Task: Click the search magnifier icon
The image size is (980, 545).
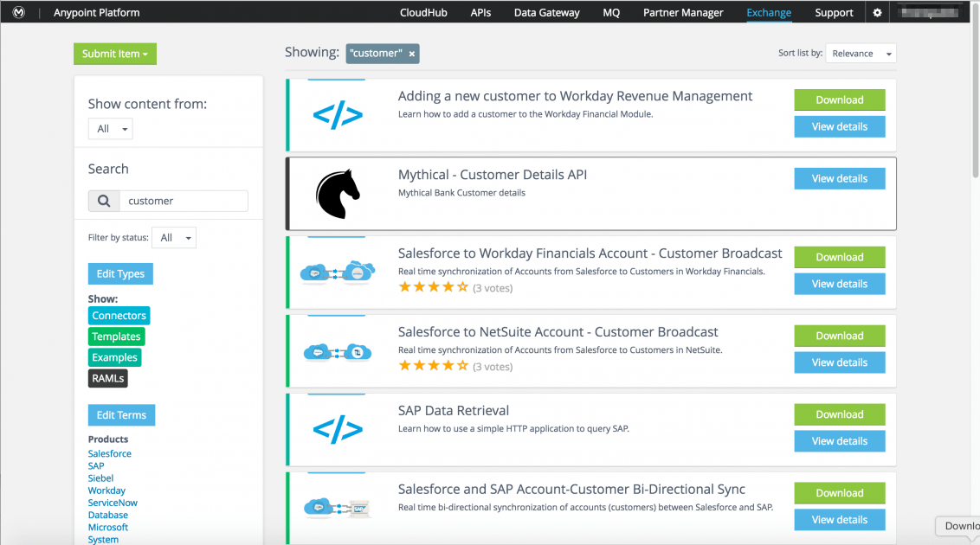Action: [x=103, y=201]
